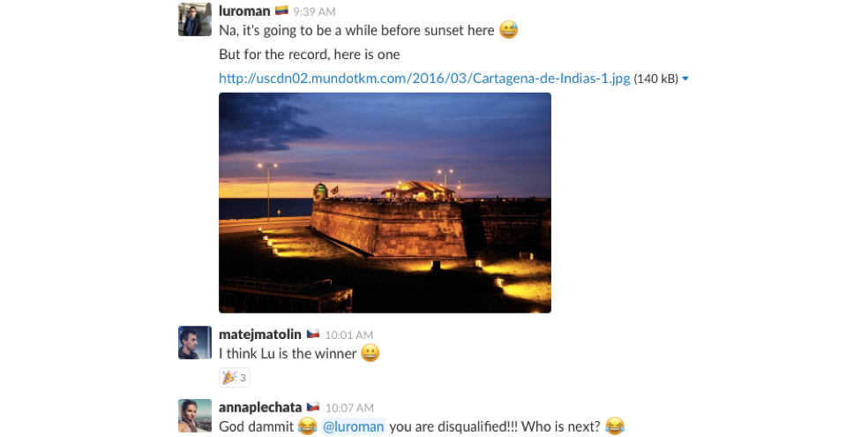Click Colombian flag next to luroman

point(281,11)
